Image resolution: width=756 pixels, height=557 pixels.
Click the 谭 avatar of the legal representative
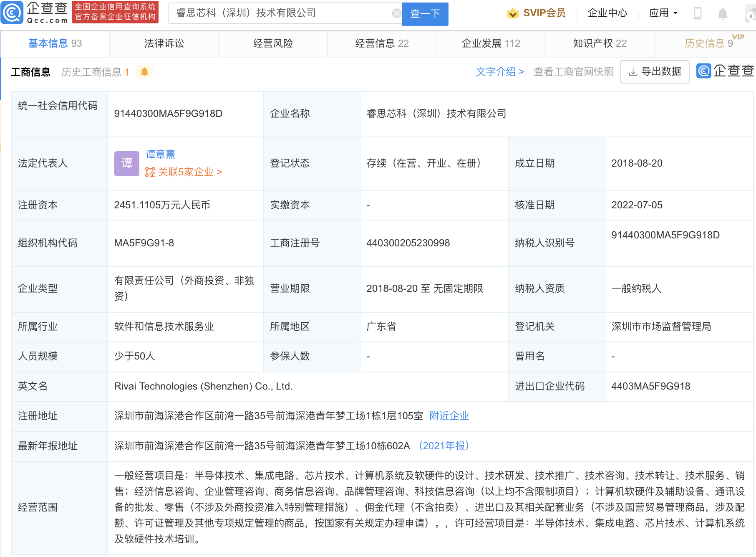[x=127, y=163]
